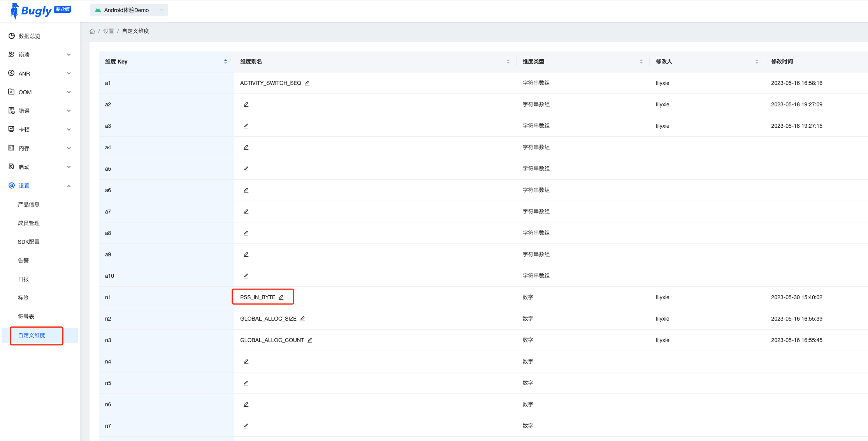Expand the 内存 menu chevron
Screen dimensions: 868x441
(69, 148)
